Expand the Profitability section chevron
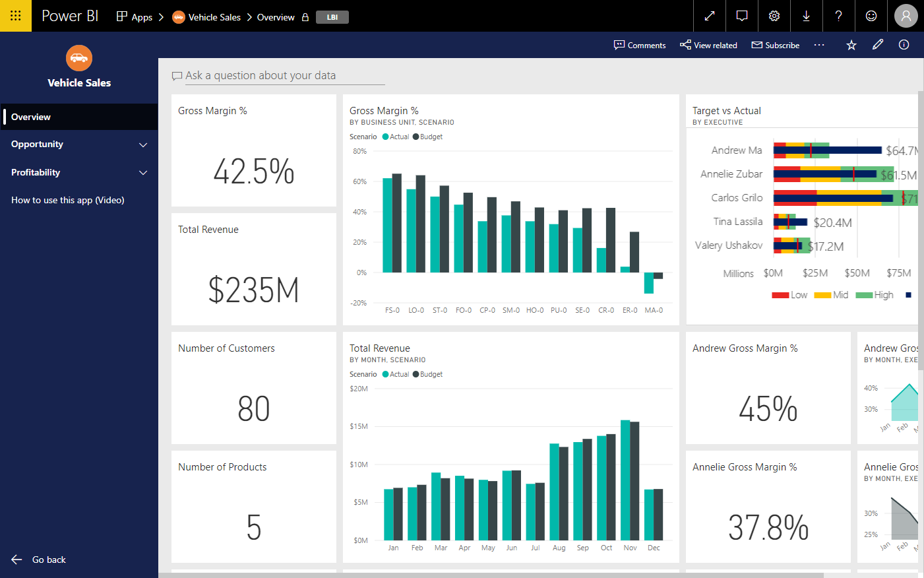 pyautogui.click(x=143, y=172)
